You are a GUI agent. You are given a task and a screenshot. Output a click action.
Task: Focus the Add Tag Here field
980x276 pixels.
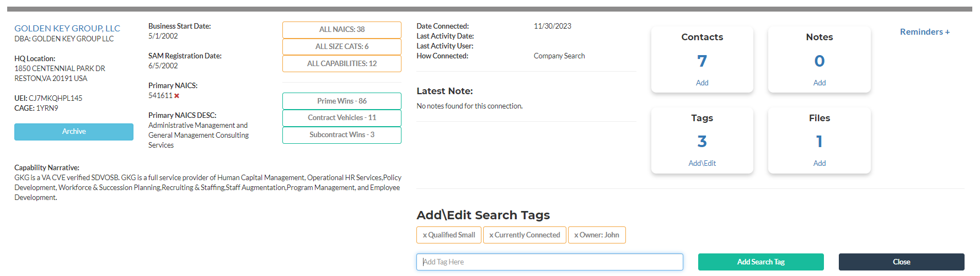click(549, 262)
